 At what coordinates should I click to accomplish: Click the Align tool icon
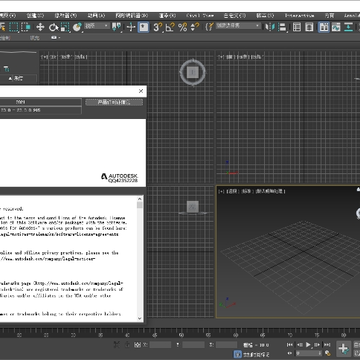pyautogui.click(x=282, y=27)
